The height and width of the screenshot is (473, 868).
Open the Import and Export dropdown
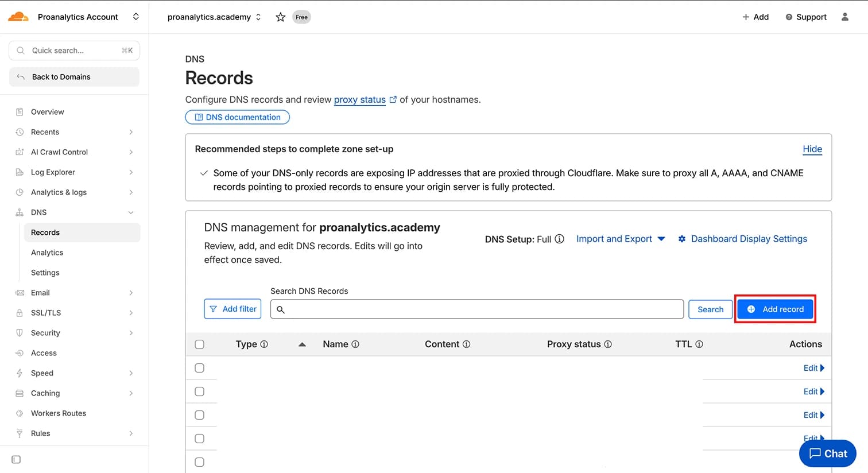pos(621,239)
